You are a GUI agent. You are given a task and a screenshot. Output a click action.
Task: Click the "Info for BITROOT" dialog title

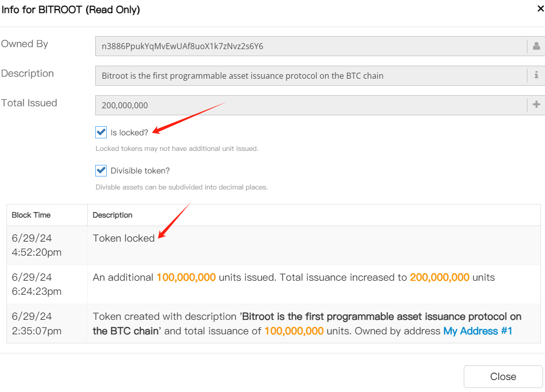tap(71, 10)
